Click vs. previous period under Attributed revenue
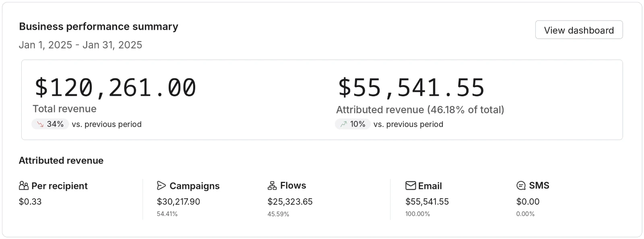 [x=408, y=124]
